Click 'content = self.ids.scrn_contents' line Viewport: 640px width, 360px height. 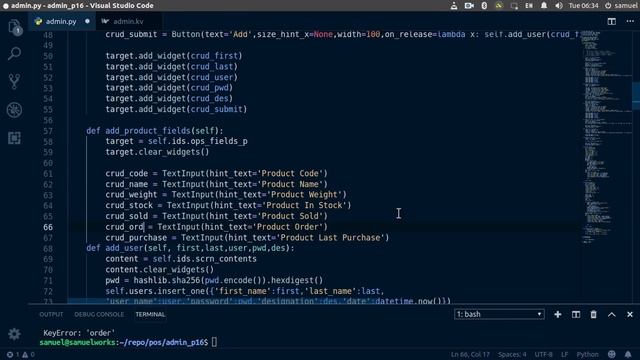click(x=181, y=259)
